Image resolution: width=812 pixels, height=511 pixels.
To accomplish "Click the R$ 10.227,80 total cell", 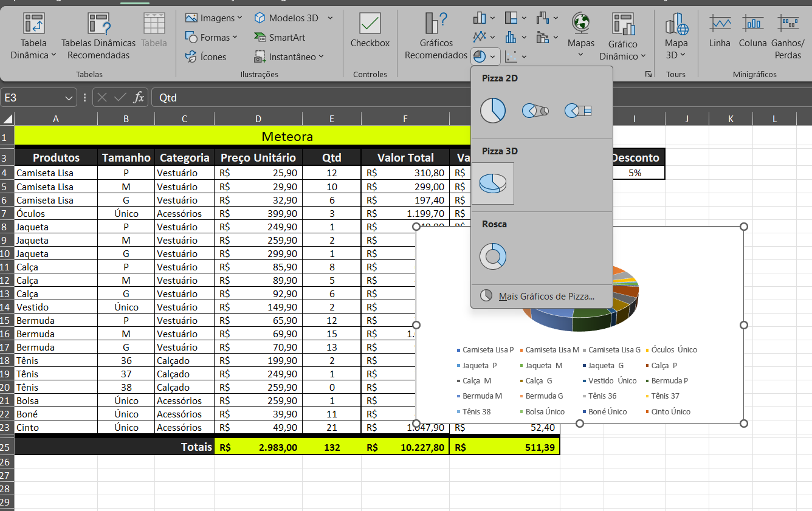I will (x=405, y=447).
